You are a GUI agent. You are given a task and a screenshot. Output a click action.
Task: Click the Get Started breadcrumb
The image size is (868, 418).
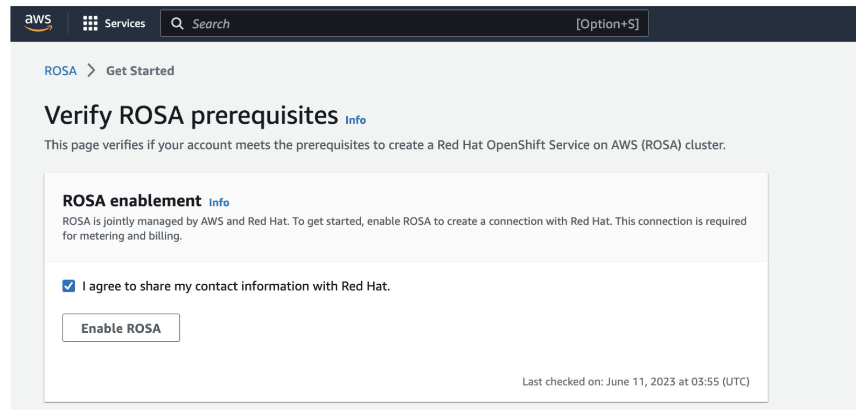(140, 71)
